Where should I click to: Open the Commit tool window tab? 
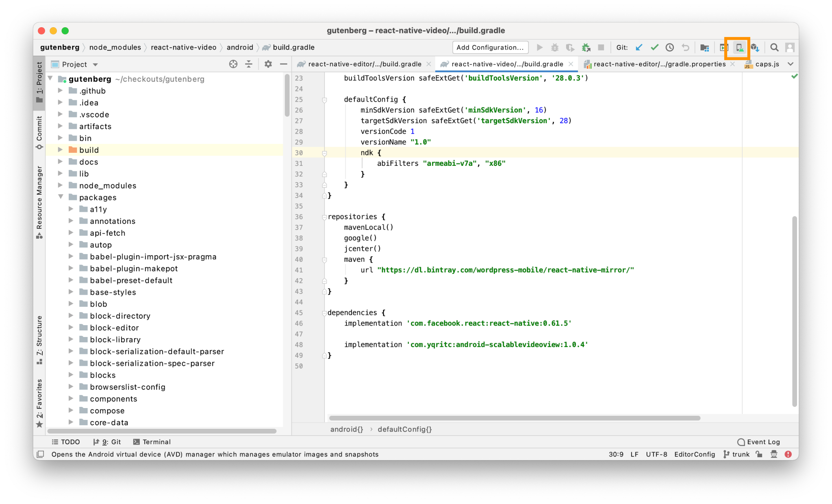tap(39, 133)
